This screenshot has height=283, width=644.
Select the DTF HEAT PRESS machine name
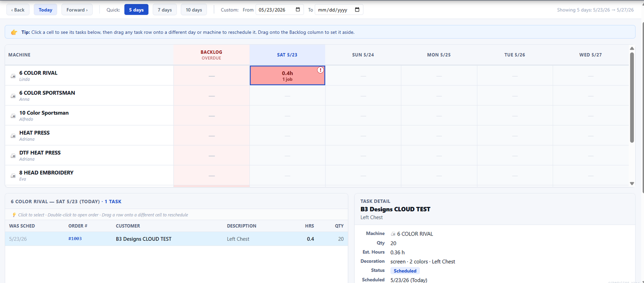tap(40, 153)
